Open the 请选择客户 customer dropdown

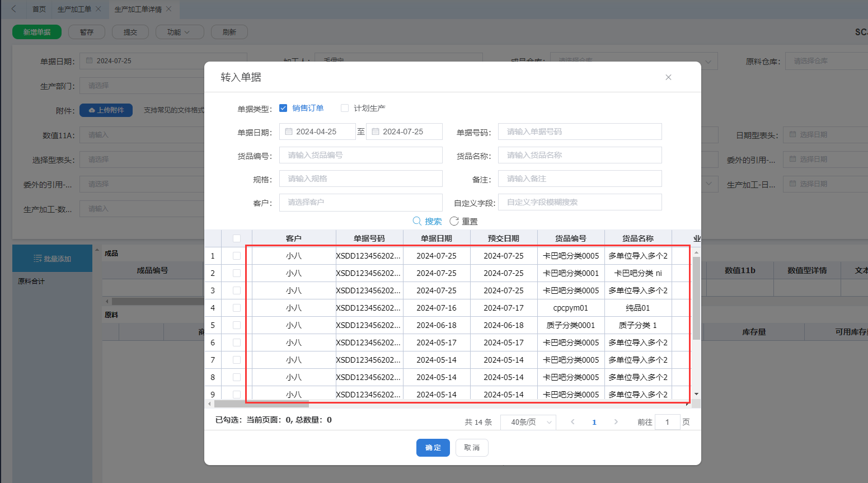(x=361, y=202)
